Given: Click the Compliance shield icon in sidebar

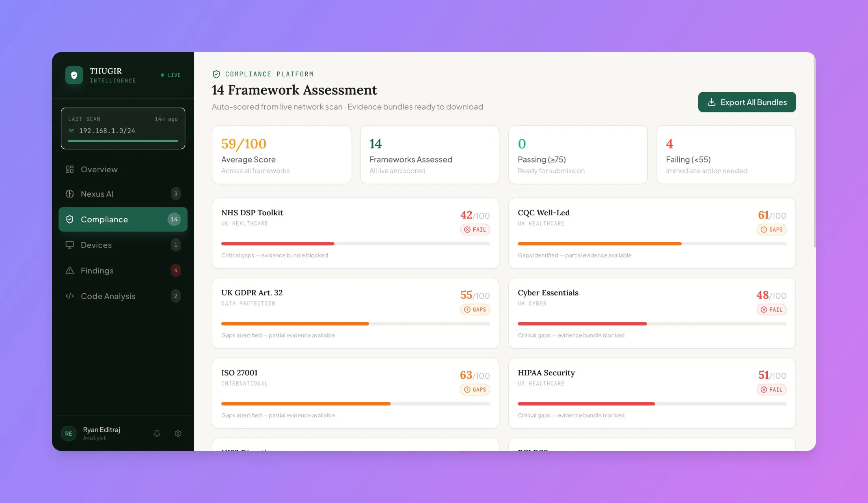Looking at the screenshot, I should click(x=70, y=219).
